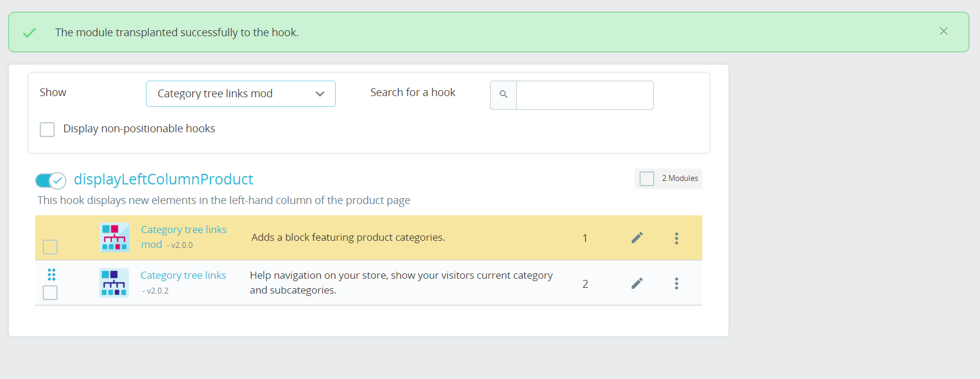Click the green success checkmark icon
Screen dimensions: 980x379
coord(30,33)
